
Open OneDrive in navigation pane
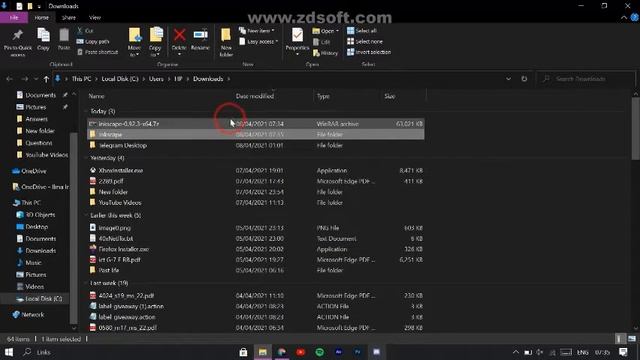33,171
